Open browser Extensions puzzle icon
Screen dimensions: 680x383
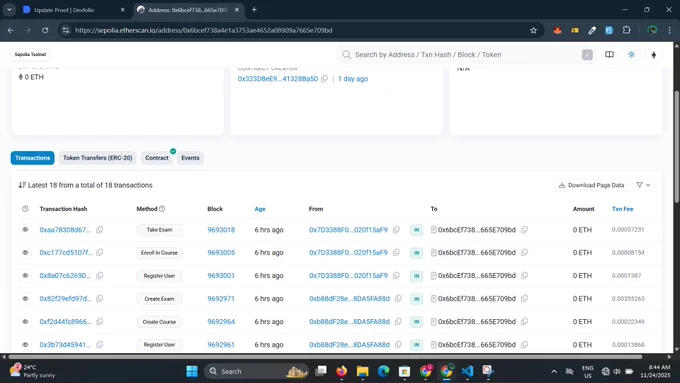[x=627, y=30]
